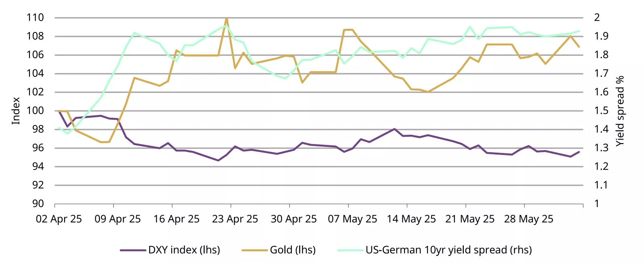The width and height of the screenshot is (644, 263).
Task: Click the '16 Apr 25' date label
Action: click(177, 219)
